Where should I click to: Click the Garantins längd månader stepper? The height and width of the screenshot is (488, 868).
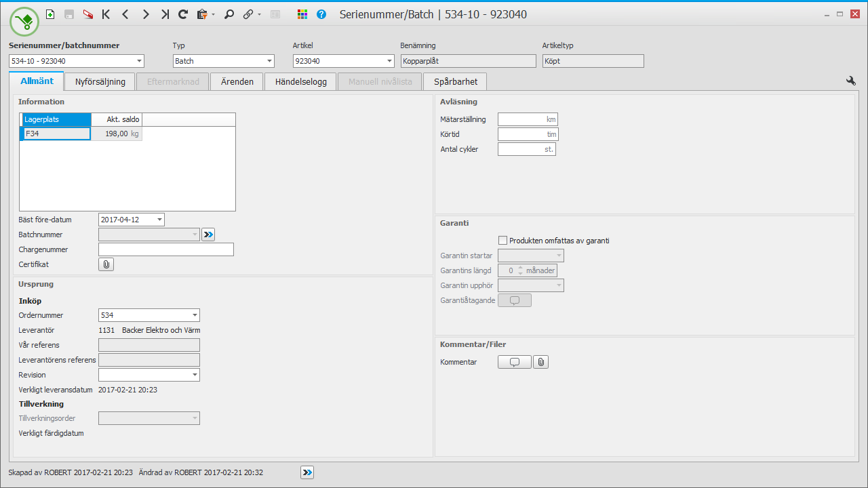point(520,270)
